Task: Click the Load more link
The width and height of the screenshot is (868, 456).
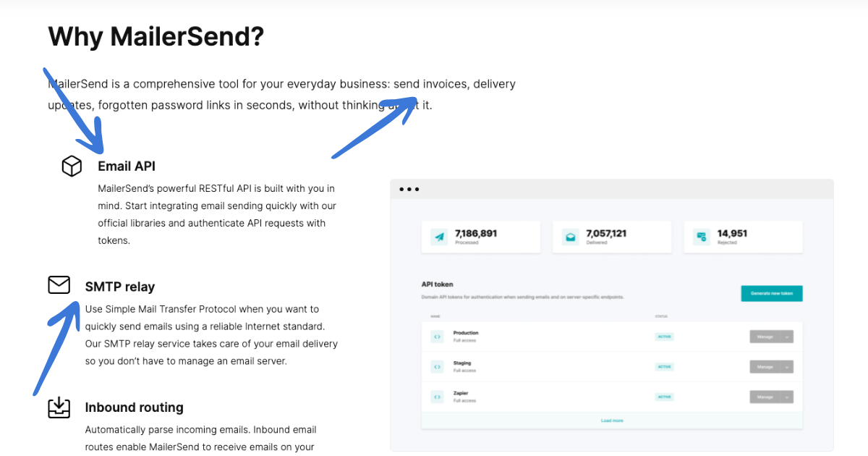Action: click(x=612, y=421)
